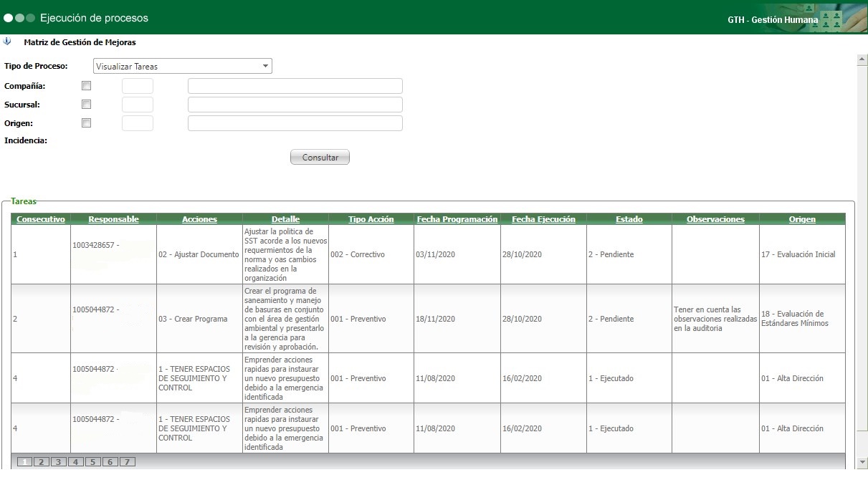Click the Origen description input field
This screenshot has width=868, height=495.
(x=295, y=123)
